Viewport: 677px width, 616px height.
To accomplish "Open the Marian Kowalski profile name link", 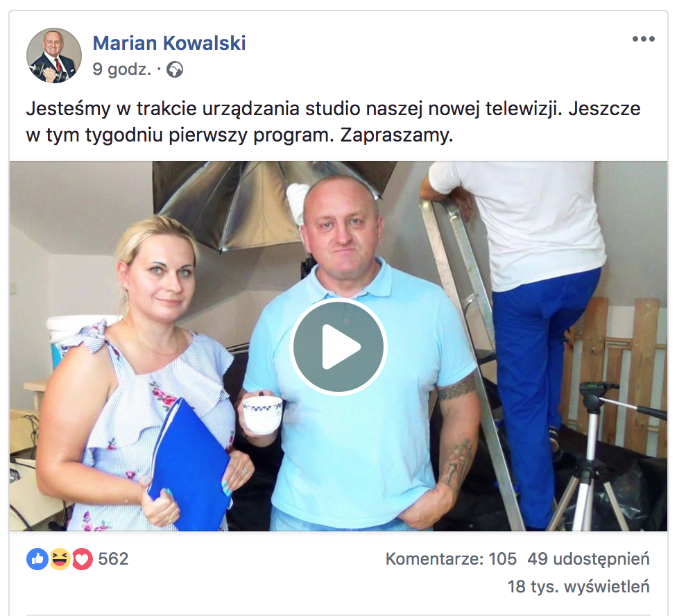I will point(169,43).
